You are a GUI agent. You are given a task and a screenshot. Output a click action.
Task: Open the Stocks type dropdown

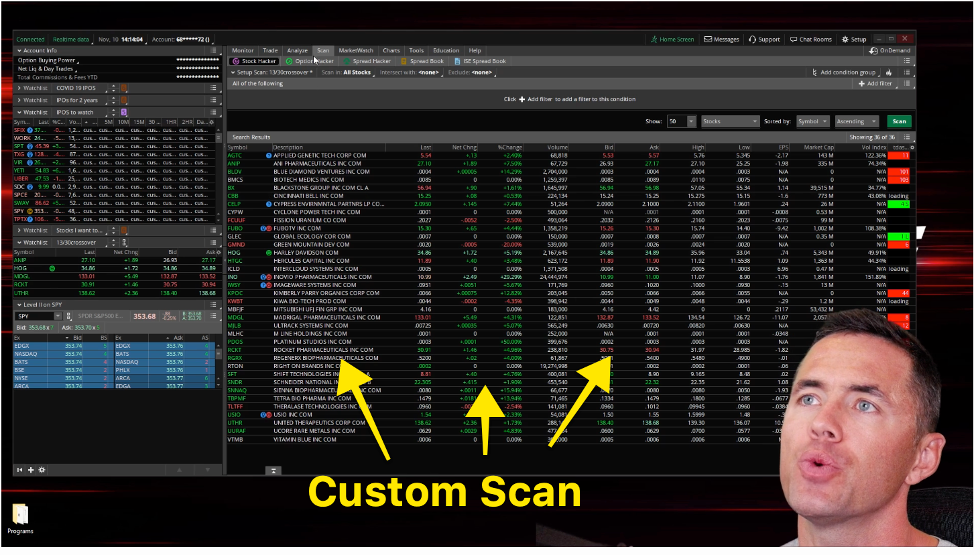click(730, 121)
